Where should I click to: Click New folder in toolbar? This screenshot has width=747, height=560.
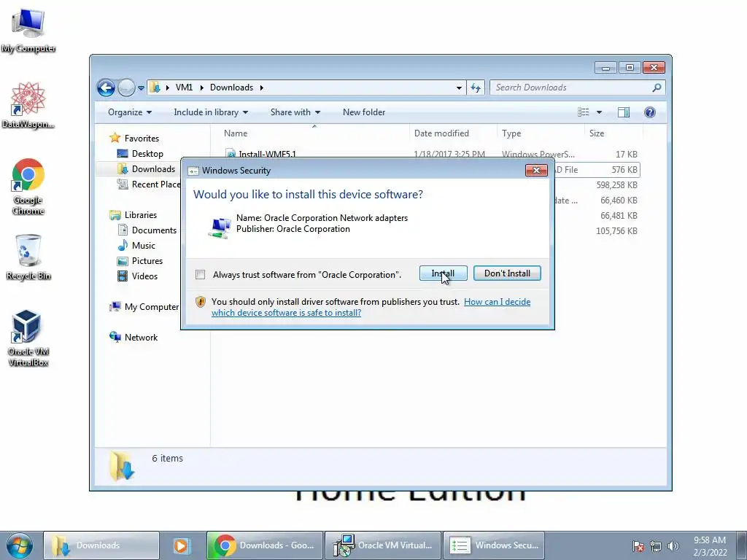[x=364, y=112]
